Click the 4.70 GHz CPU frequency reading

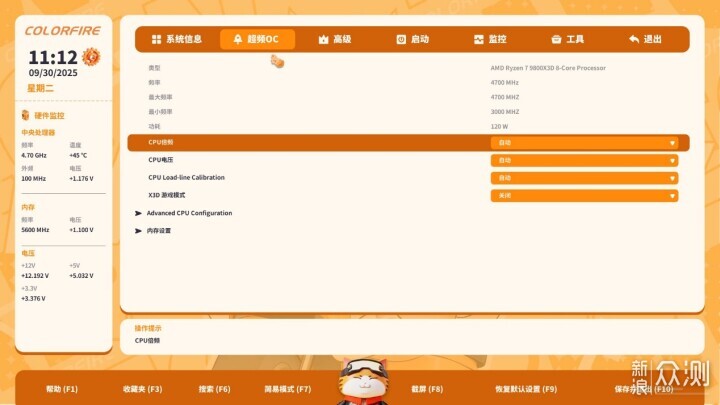(x=34, y=155)
